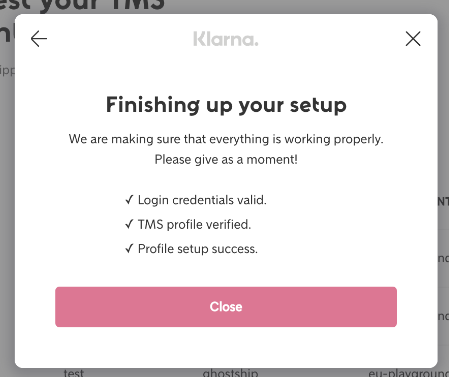This screenshot has height=377, width=449.
Task: Click the 'We are making sure' description text
Action: 226,139
